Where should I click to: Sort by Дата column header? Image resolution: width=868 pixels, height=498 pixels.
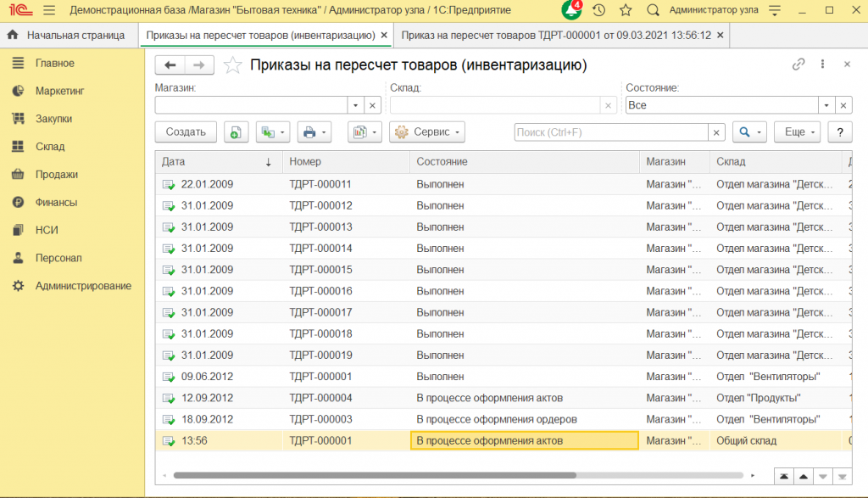coord(220,162)
